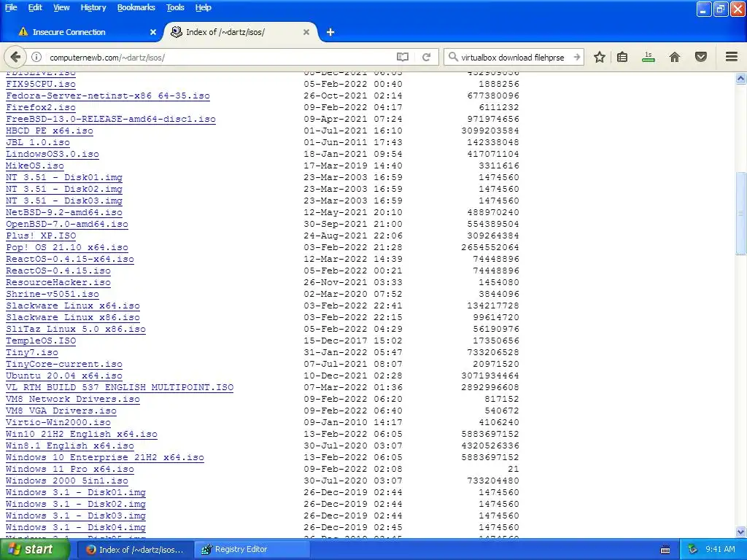Download FreeBSD-13.0-RELEASE-amd64-disc1.iso
The width and height of the screenshot is (747, 560).
tap(111, 119)
